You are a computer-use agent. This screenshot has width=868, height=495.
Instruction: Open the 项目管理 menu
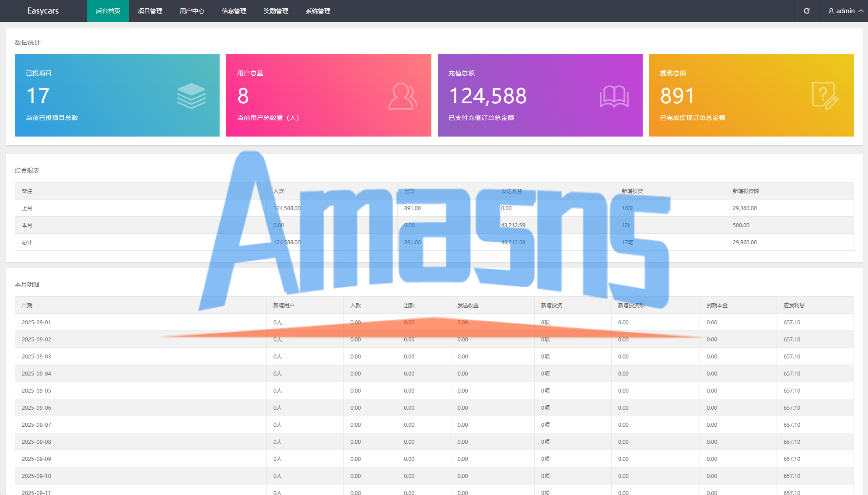point(150,11)
